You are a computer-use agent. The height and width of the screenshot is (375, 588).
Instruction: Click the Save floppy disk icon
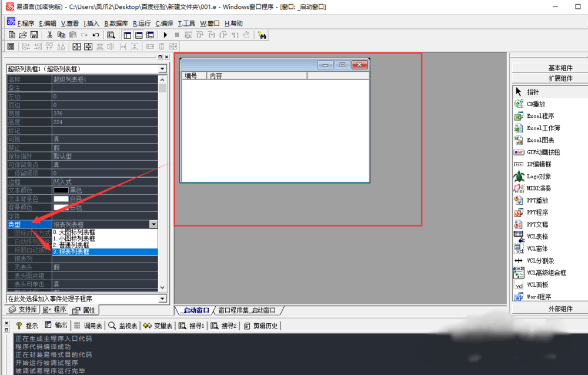[x=34, y=35]
